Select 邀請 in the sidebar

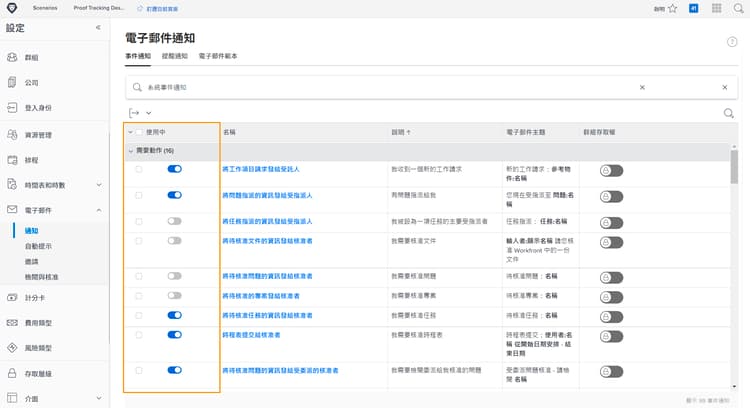point(32,262)
